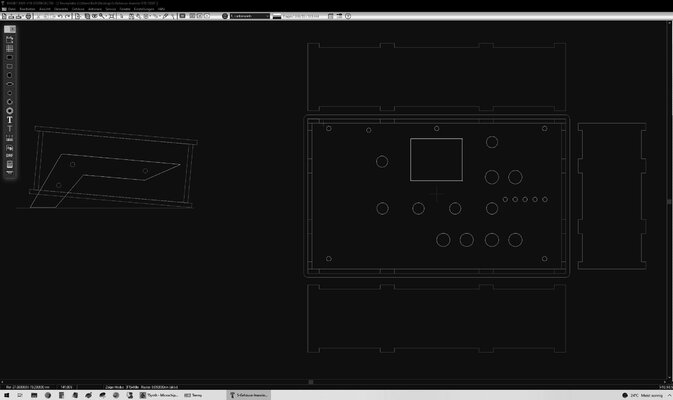Open the Windows Start menu
673x400 pixels.
click(6, 395)
